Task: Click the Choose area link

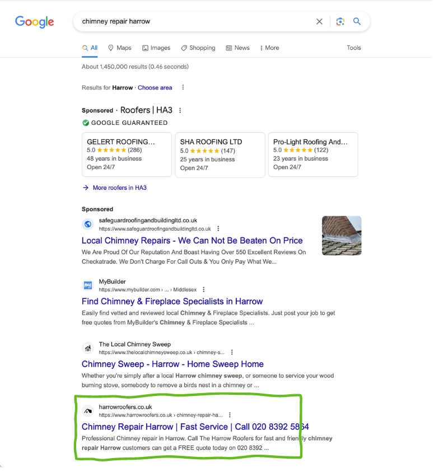Action: (155, 88)
